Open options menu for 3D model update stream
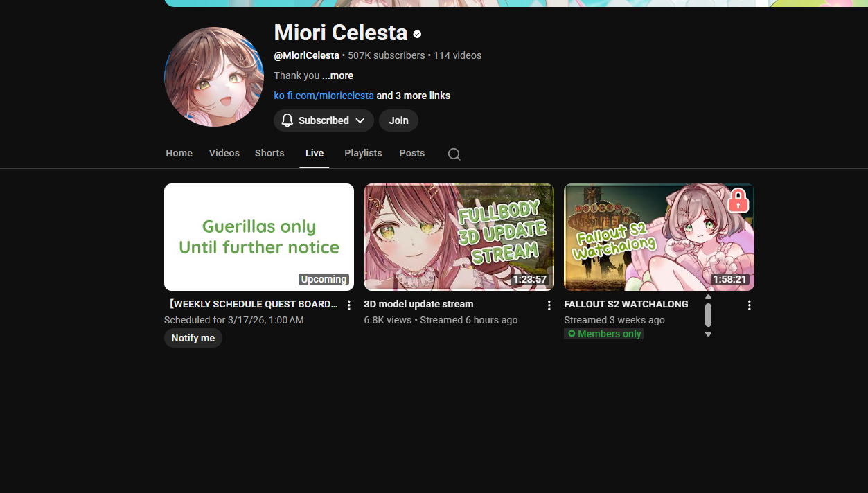 point(549,305)
